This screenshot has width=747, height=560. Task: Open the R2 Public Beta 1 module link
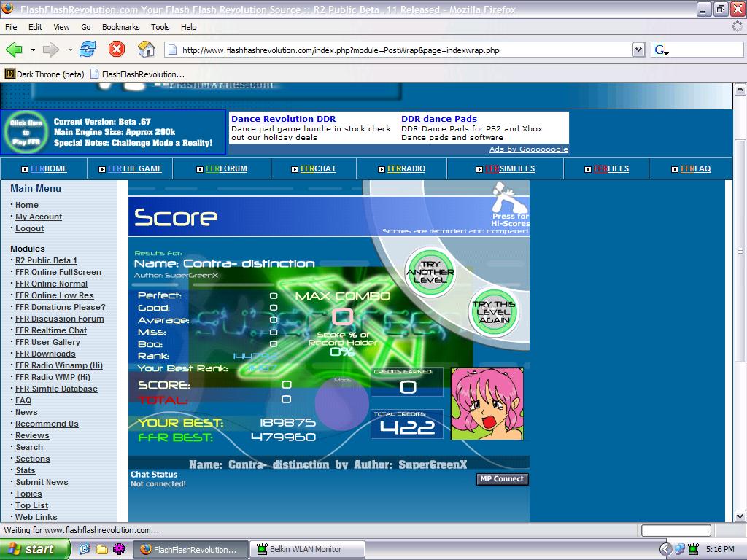[46, 260]
